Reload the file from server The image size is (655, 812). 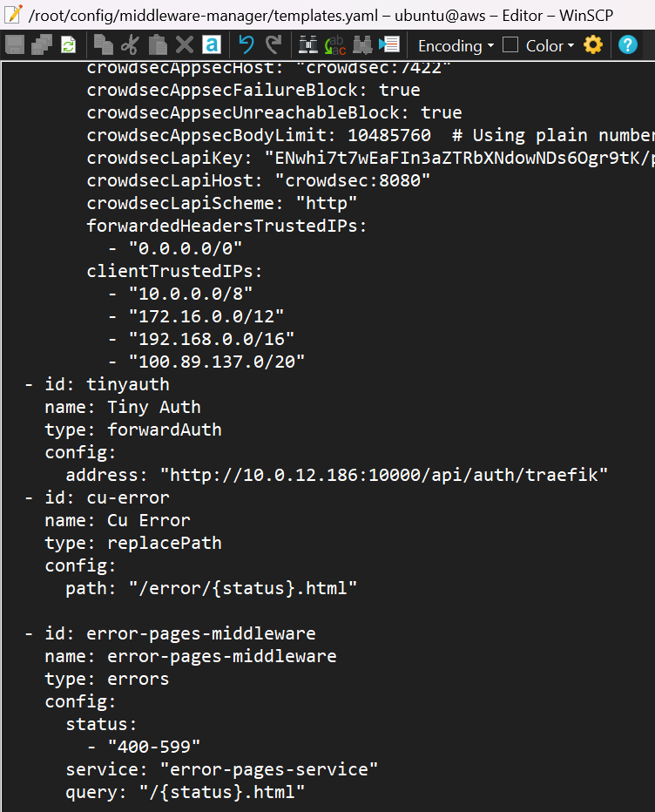point(68,45)
